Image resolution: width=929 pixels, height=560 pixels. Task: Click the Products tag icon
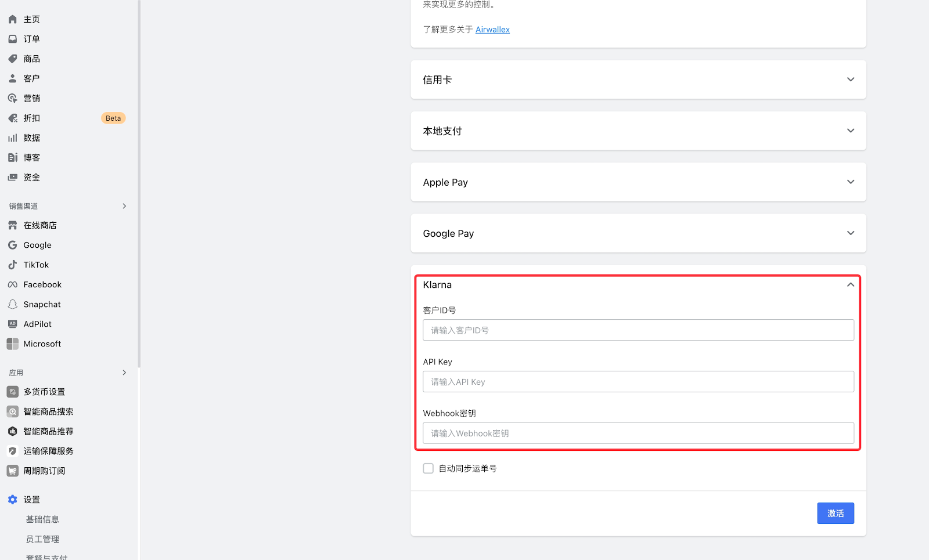(12, 59)
